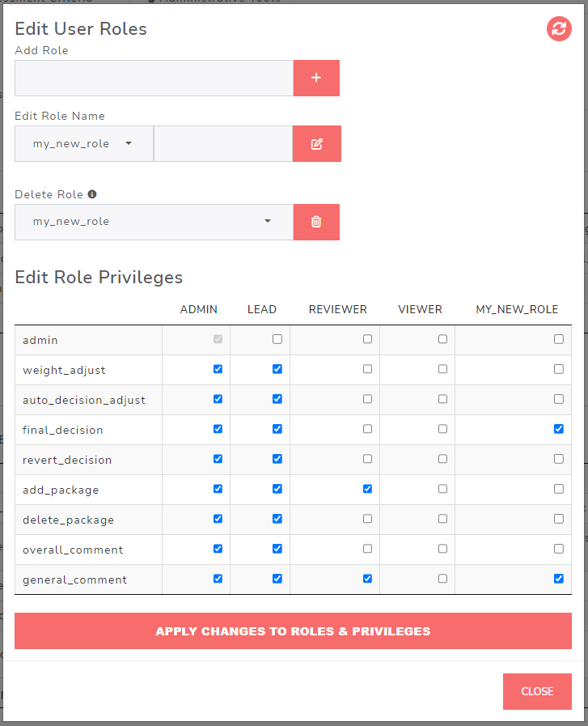
Task: Open the Edit Role Name role dropdown
Action: tap(84, 143)
